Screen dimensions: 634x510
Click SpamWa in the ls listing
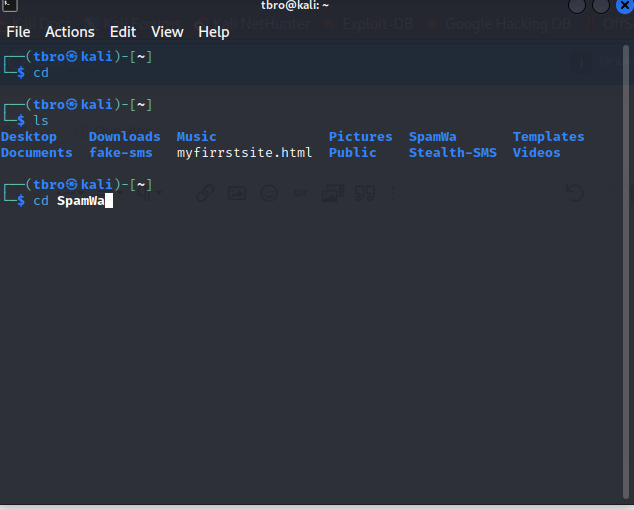432,137
